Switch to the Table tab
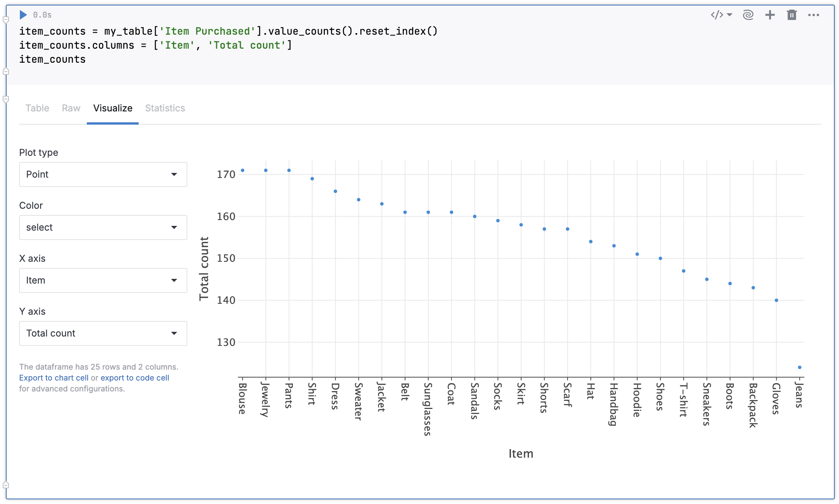839x504 pixels. point(37,108)
